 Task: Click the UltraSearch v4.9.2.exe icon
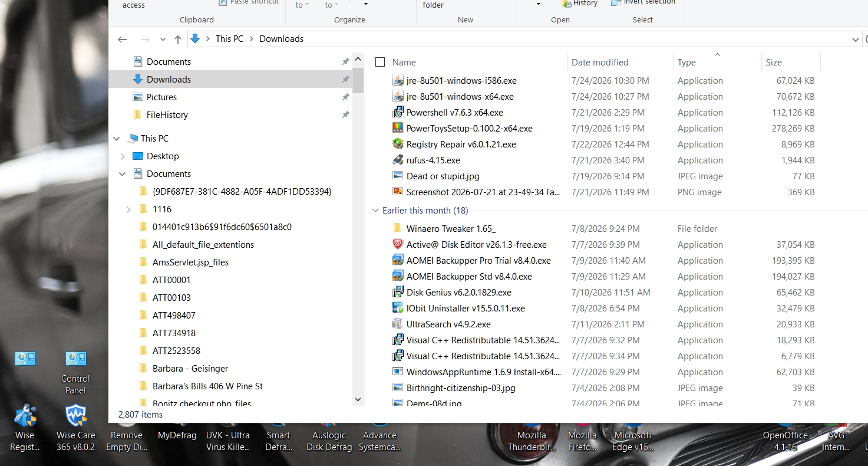pos(398,324)
